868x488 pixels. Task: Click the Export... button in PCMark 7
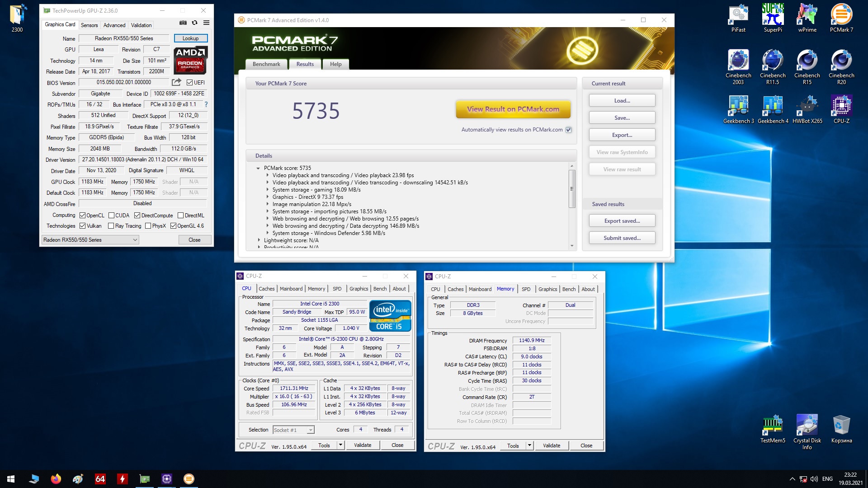coord(622,135)
